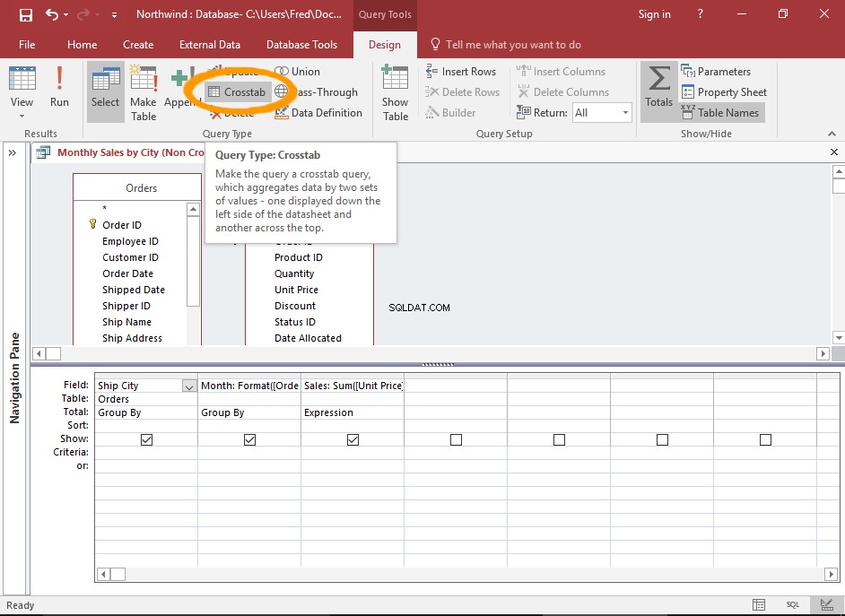Check Show box in fifth grid column

pyautogui.click(x=560, y=440)
